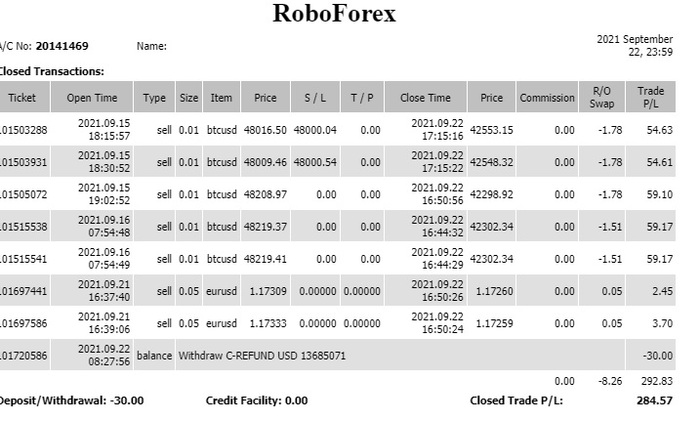Click the RoboForex report title
This screenshot has height=421, width=700.
click(x=334, y=14)
